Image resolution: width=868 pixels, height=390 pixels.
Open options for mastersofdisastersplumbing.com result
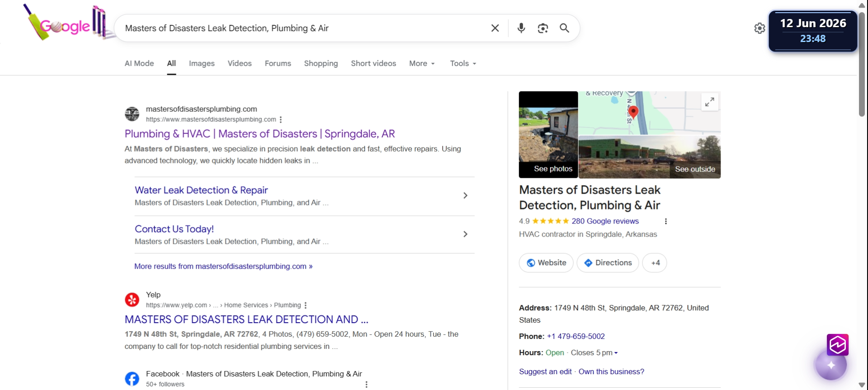point(281,119)
